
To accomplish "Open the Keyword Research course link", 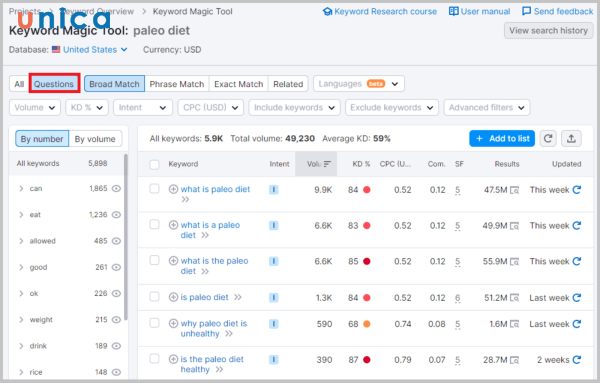I will 380,11.
